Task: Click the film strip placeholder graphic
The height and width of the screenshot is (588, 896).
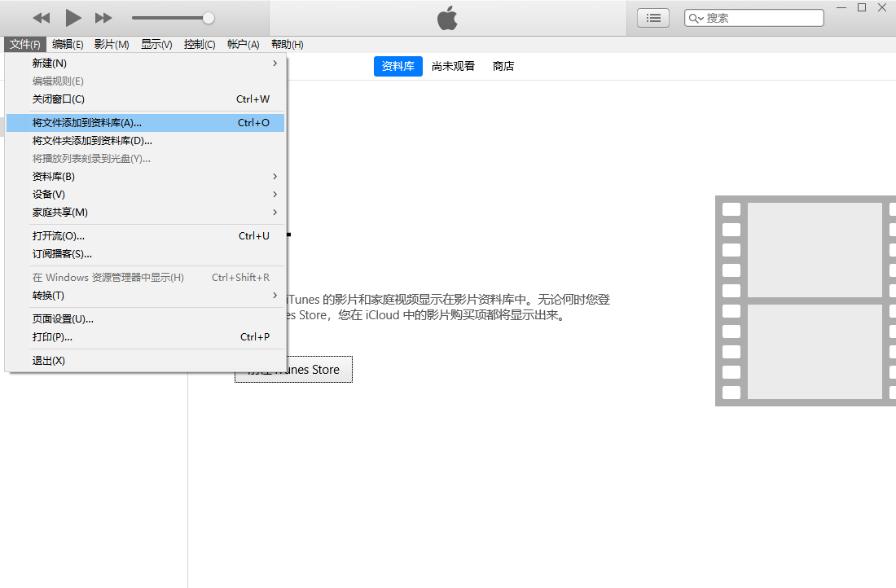Action: tap(806, 301)
